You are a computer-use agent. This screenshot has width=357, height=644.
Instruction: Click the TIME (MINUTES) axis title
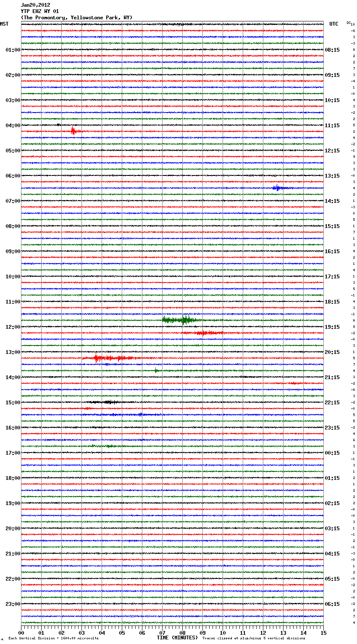[x=177, y=638]
